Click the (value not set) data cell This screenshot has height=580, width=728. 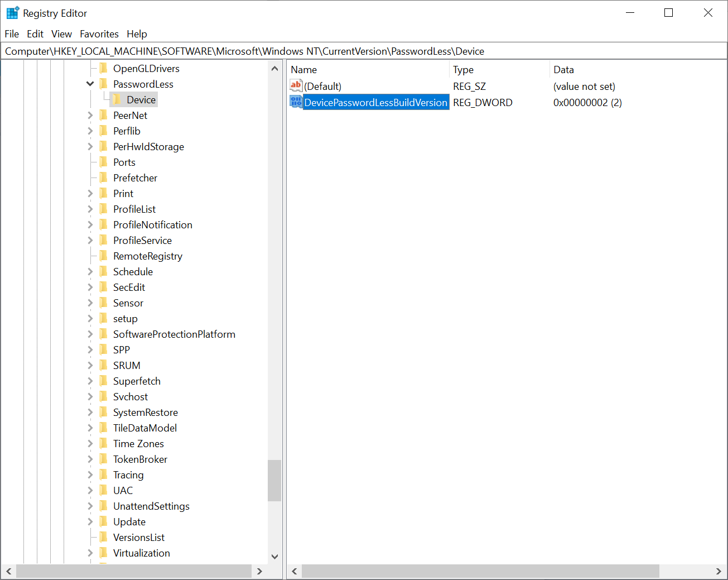tap(584, 87)
